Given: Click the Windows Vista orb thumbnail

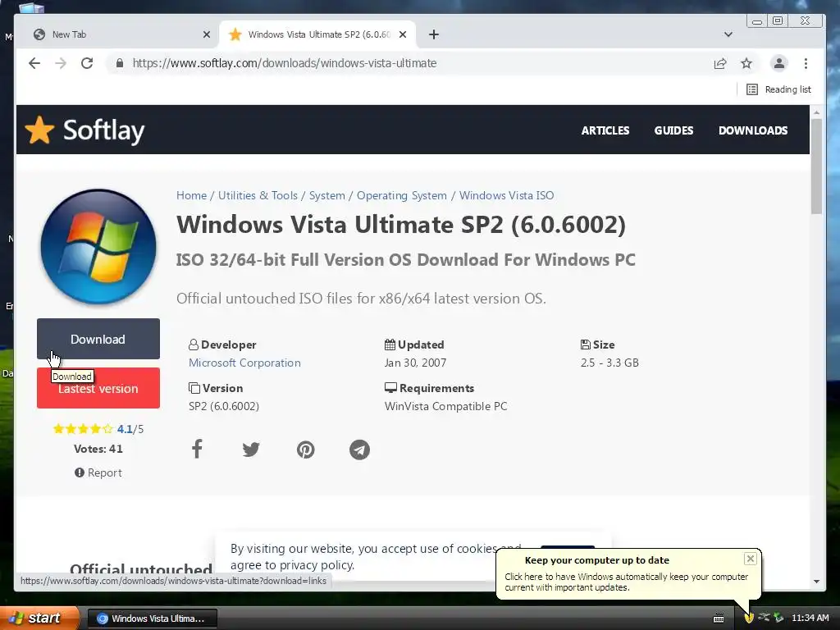Looking at the screenshot, I should point(98,247).
